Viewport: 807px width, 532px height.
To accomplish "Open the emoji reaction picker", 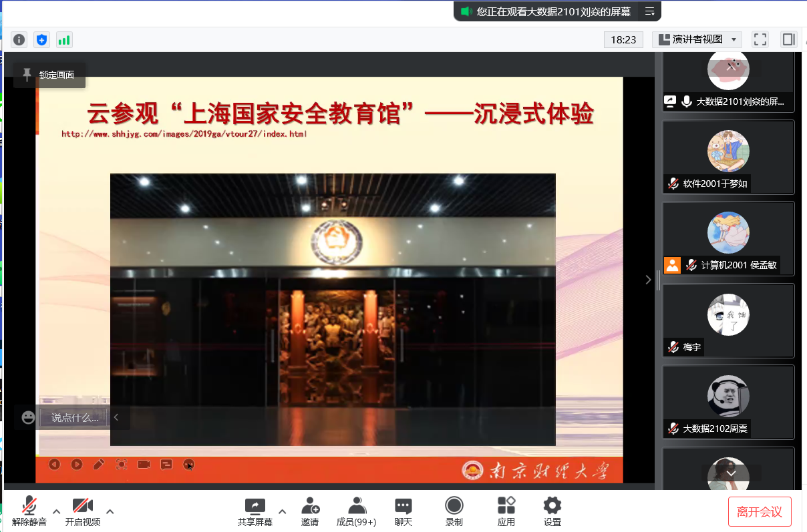I will point(28,417).
